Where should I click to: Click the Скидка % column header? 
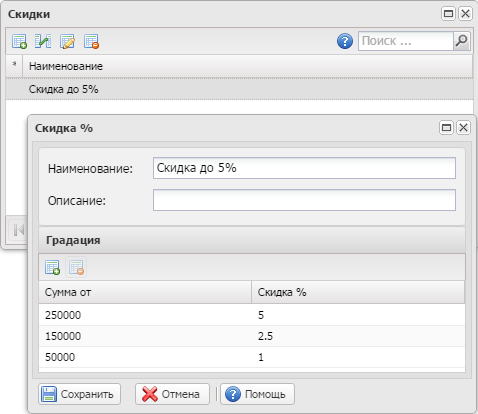click(x=358, y=292)
